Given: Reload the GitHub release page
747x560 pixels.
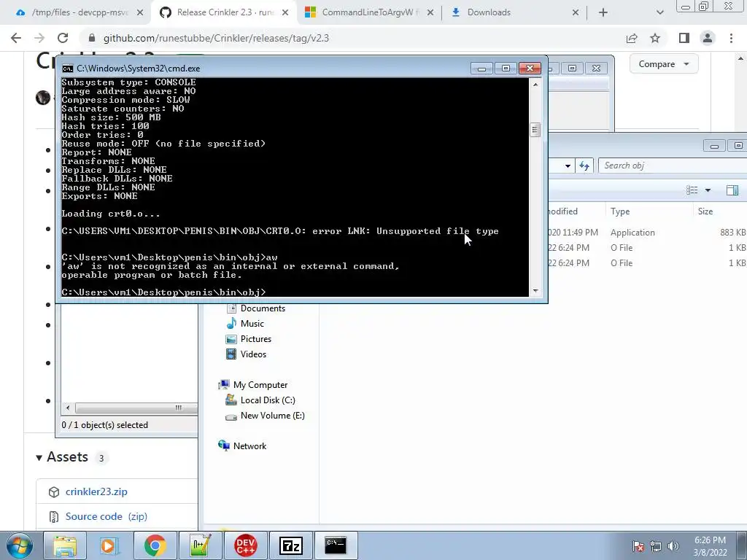Looking at the screenshot, I should click(x=63, y=38).
